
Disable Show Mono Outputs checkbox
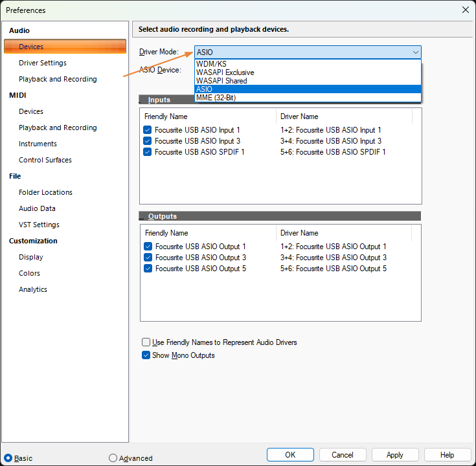146,355
